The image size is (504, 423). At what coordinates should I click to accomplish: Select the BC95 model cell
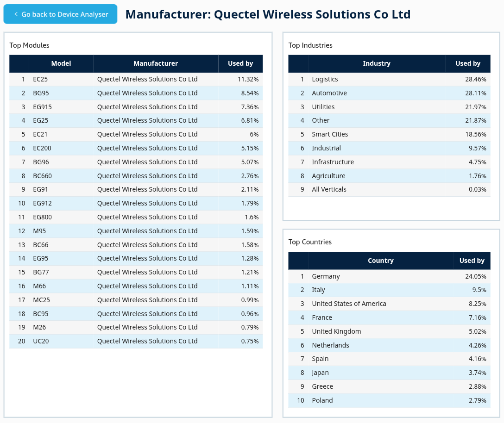(61, 313)
